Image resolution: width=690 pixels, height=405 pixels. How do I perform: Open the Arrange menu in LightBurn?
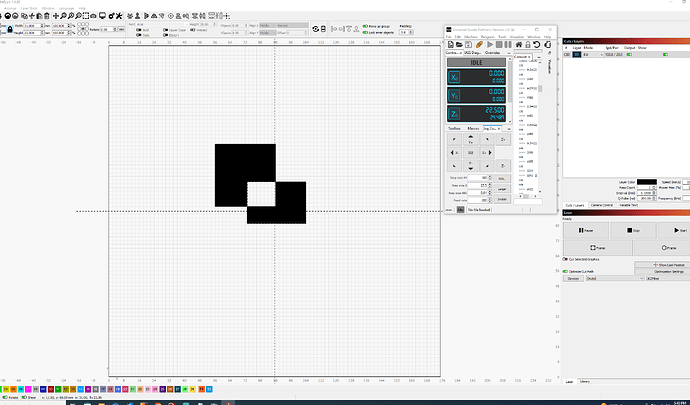click(10, 8)
